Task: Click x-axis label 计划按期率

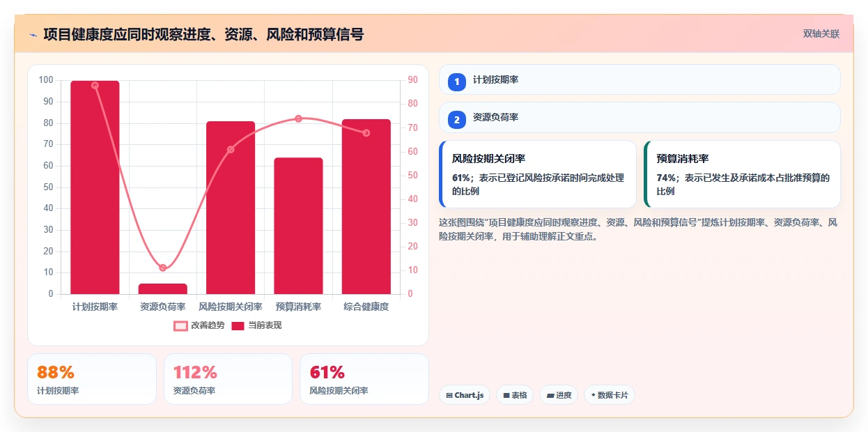Action: pos(95,307)
